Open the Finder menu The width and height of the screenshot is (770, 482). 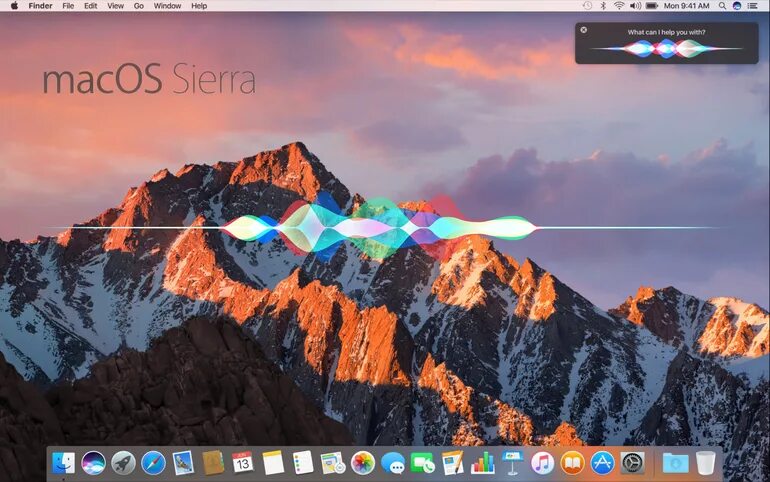[40, 6]
